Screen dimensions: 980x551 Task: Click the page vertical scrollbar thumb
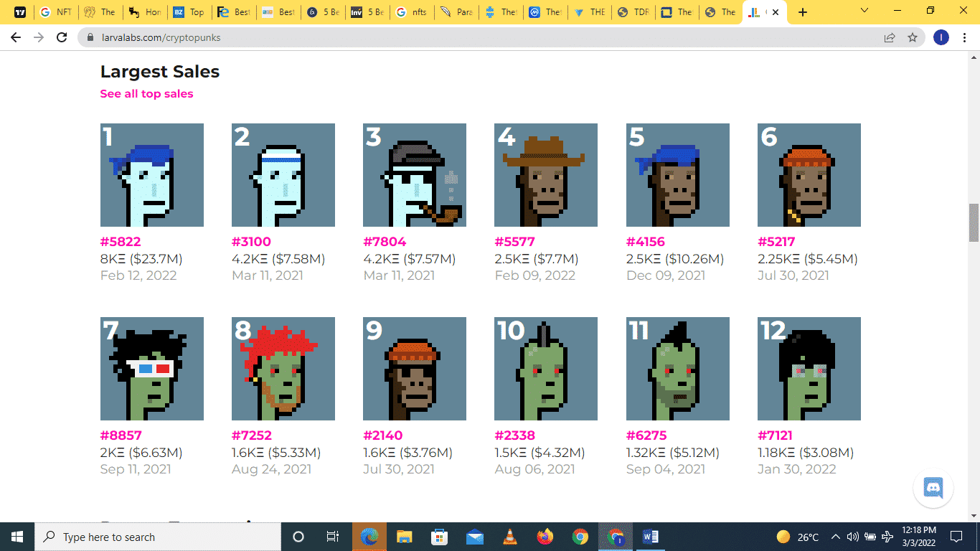[x=974, y=222]
